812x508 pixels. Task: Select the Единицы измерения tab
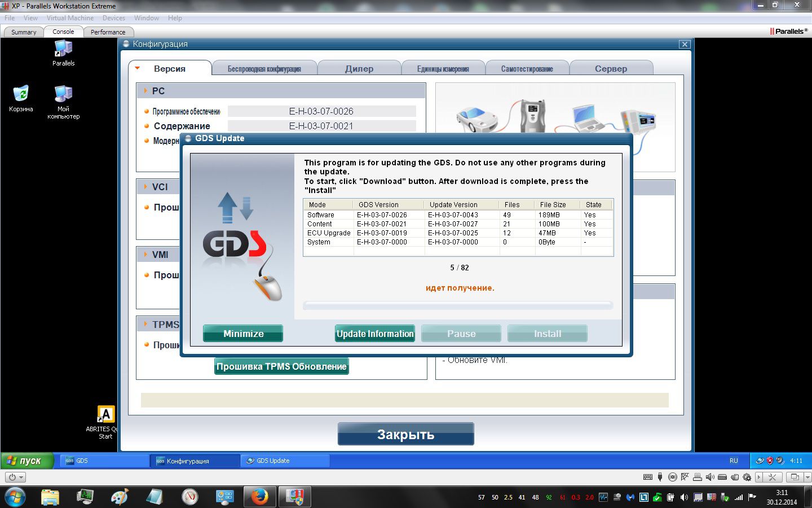(443, 68)
